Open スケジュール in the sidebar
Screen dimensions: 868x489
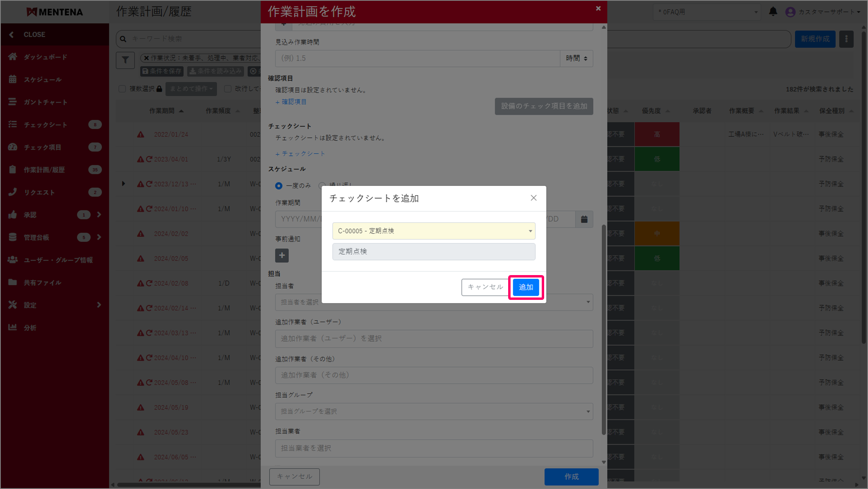(42, 80)
